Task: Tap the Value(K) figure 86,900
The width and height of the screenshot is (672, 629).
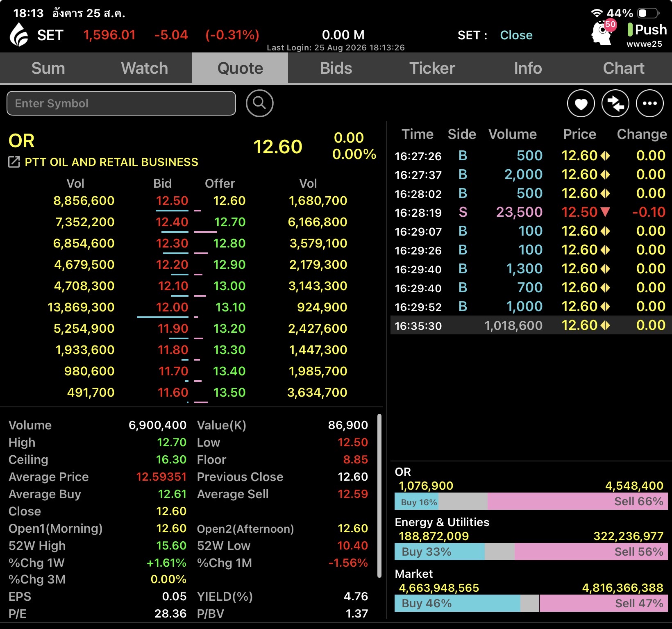Action: pyautogui.click(x=348, y=425)
